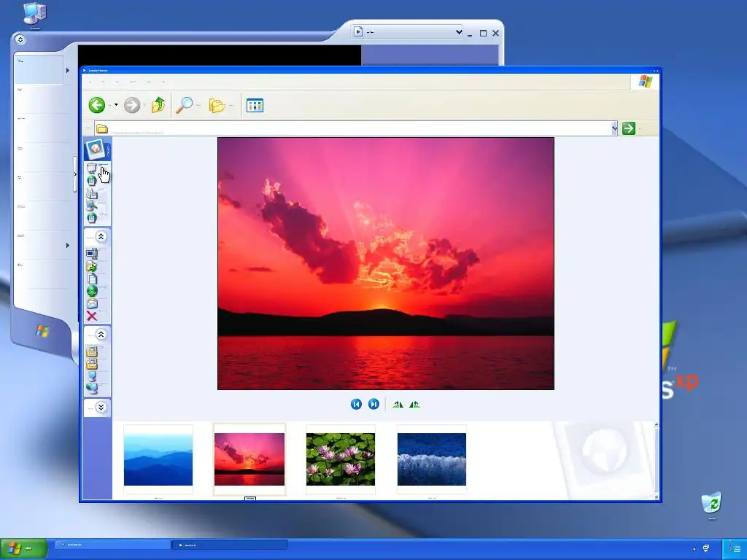Open the Recycle Bin on desktop
747x560 pixels.
click(x=712, y=505)
